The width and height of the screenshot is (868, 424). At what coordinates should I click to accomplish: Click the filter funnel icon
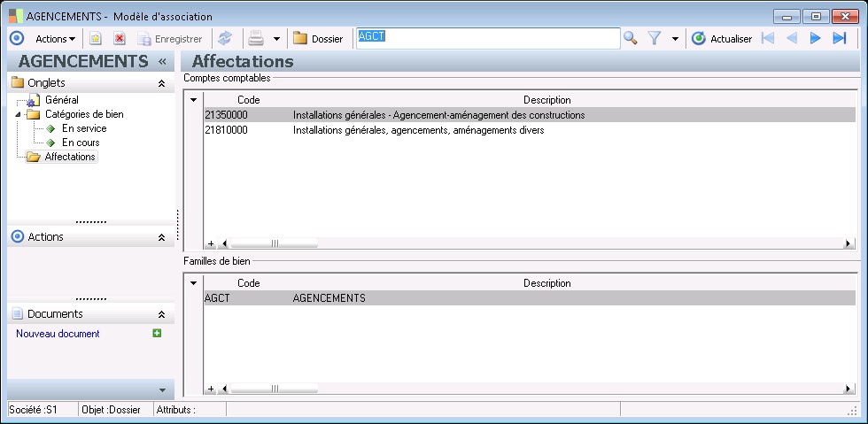tap(655, 39)
